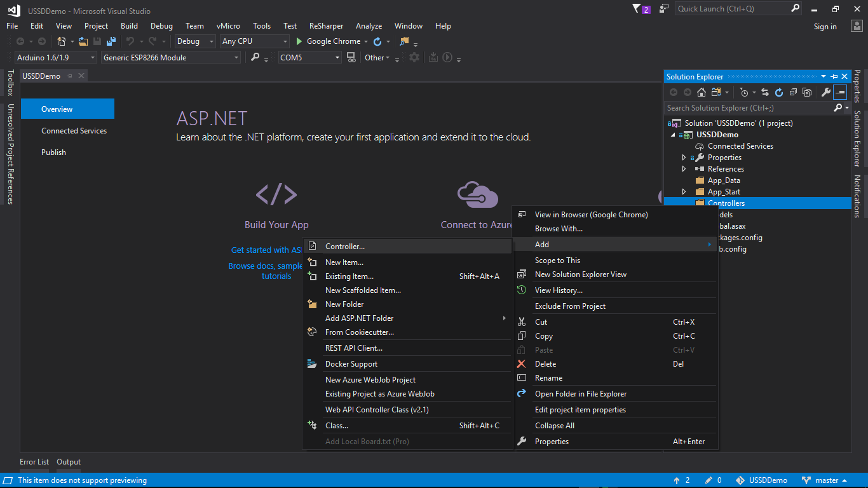The image size is (868, 488).
Task: Open the Arduino 1.6/1.9 dropdown
Action: (56, 57)
